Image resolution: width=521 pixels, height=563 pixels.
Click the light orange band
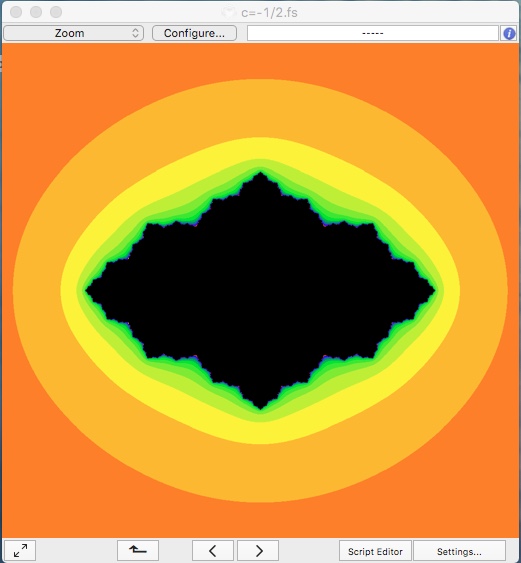click(x=260, y=108)
